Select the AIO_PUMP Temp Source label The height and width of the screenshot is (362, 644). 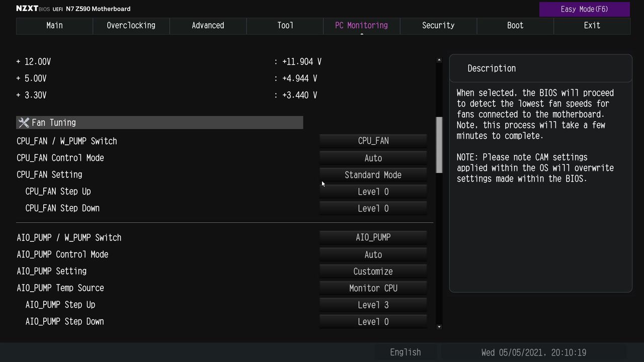[60, 288]
